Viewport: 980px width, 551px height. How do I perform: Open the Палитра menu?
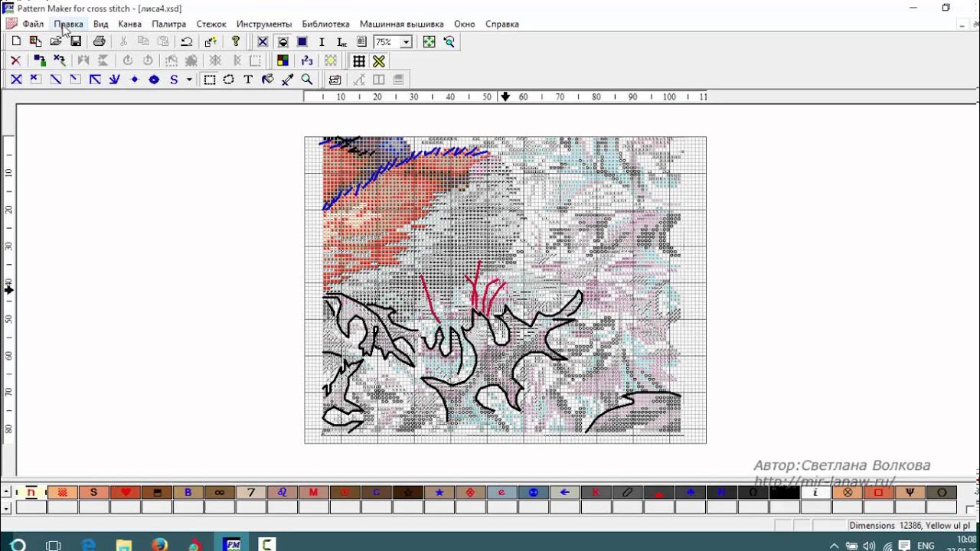click(x=168, y=24)
